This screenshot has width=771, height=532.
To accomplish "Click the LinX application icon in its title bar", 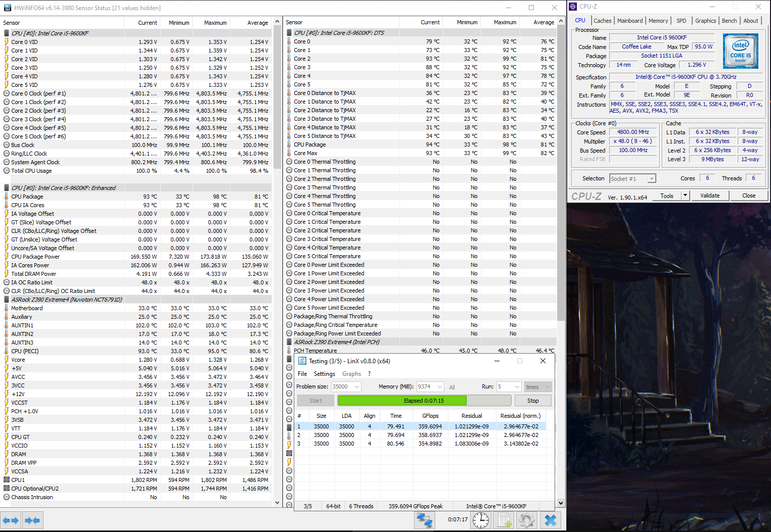I will (302, 361).
